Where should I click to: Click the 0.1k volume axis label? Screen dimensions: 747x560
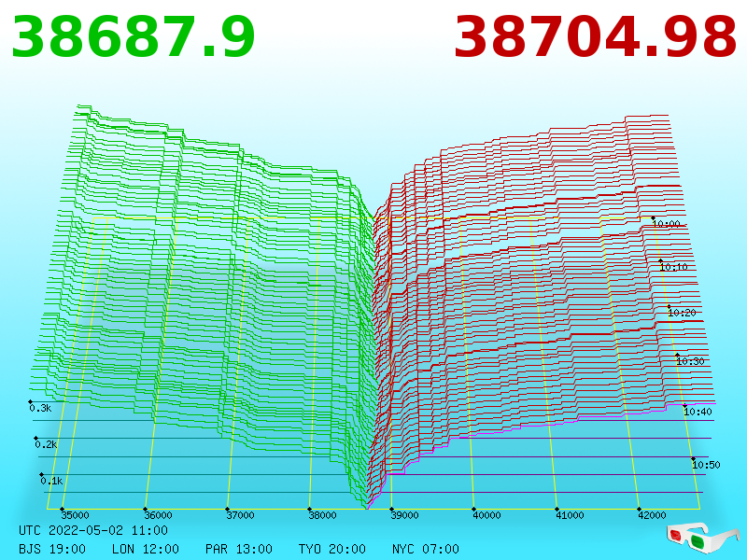51,481
